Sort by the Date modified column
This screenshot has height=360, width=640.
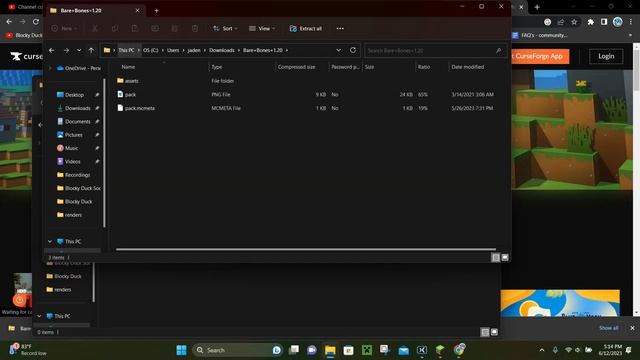point(468,67)
